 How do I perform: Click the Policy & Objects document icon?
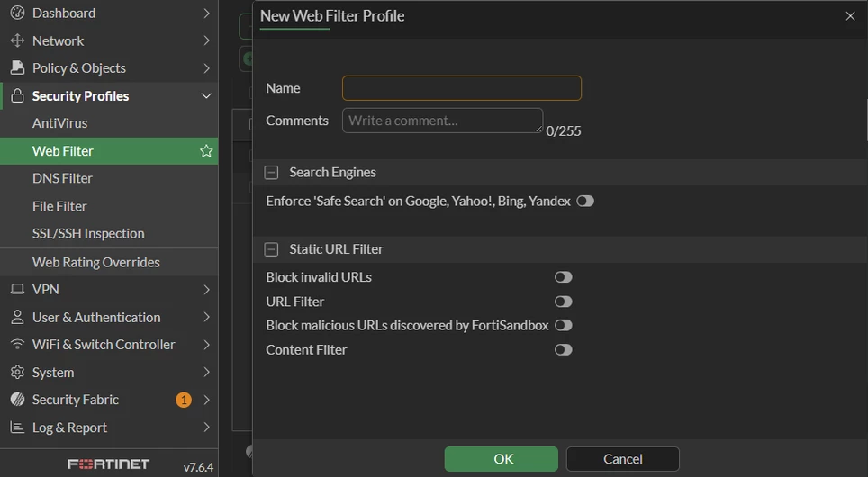click(x=17, y=67)
